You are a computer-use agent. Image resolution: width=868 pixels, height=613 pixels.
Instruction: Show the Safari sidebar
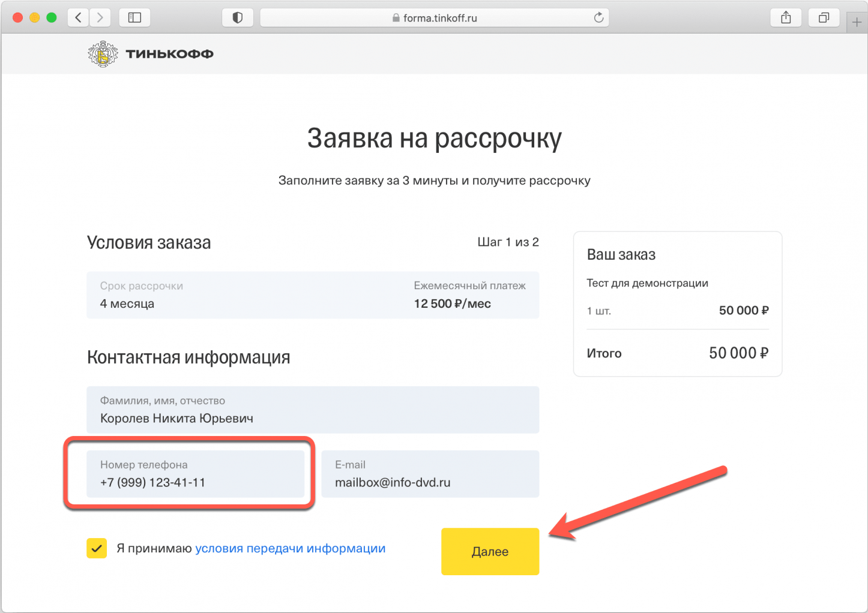tap(134, 18)
